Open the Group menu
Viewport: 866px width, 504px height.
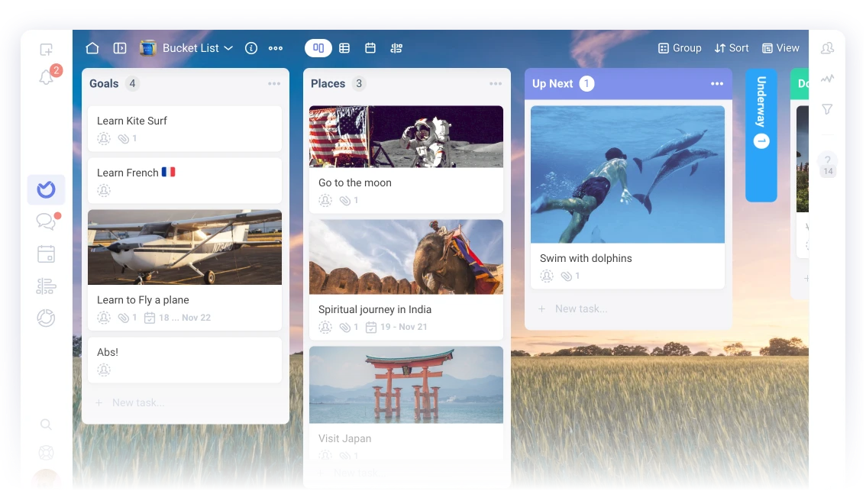pos(680,48)
